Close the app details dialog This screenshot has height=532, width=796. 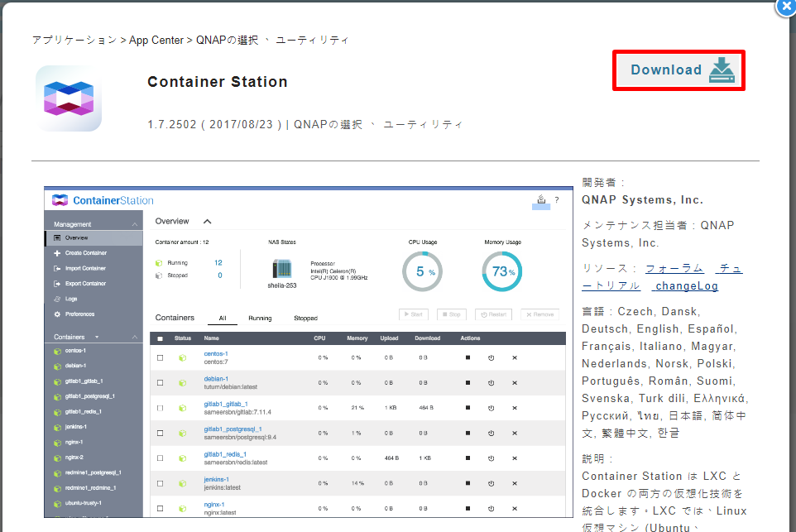786,7
